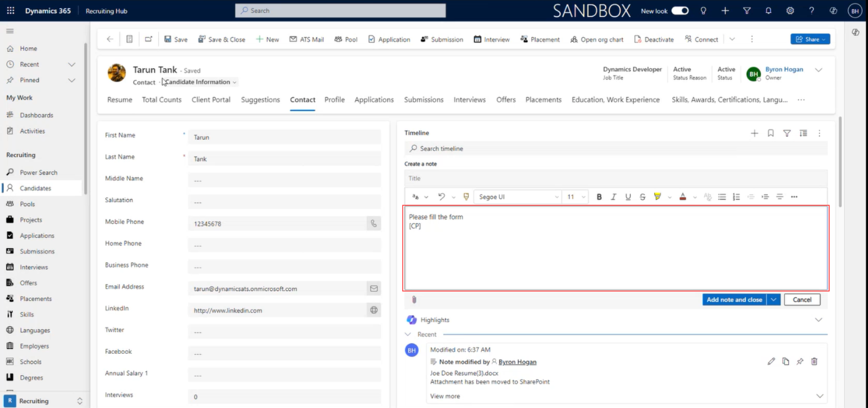The width and height of the screenshot is (868, 408).
Task: Toggle Bold formatting
Action: coord(599,197)
